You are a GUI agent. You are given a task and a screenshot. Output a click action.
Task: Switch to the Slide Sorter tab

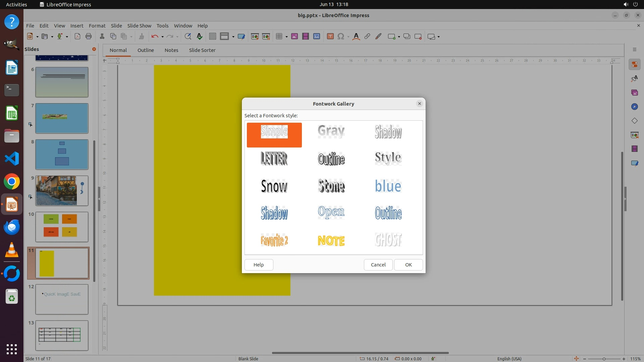(x=202, y=50)
